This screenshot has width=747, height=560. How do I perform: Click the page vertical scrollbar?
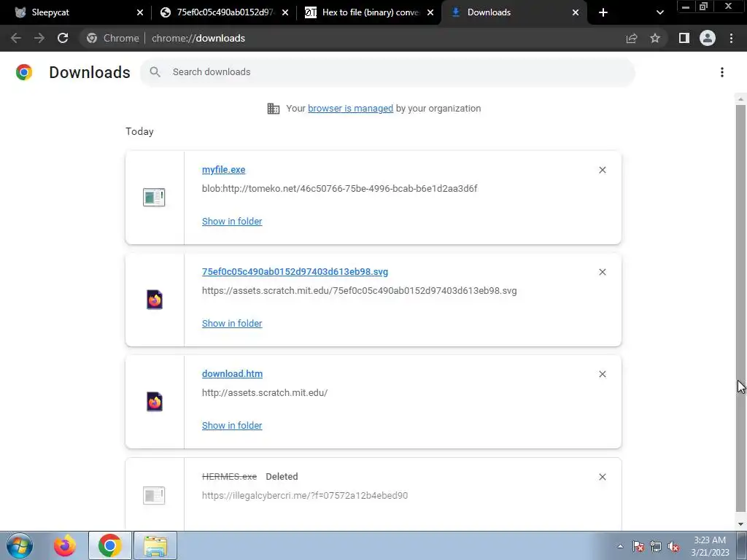tap(740, 309)
